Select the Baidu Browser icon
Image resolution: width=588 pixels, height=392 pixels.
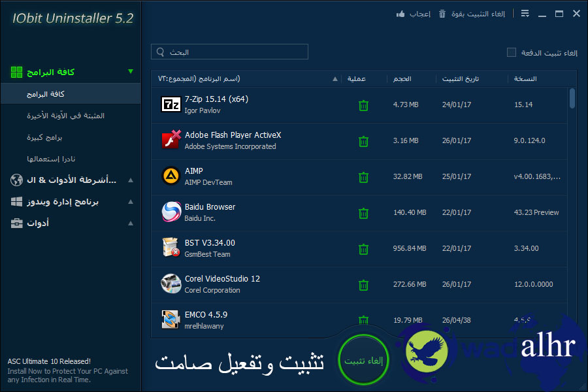pos(171,212)
